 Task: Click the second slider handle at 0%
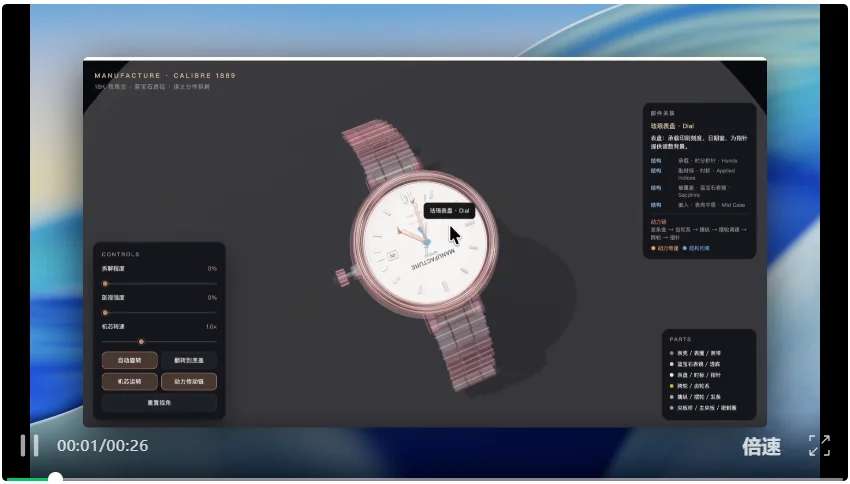click(105, 313)
